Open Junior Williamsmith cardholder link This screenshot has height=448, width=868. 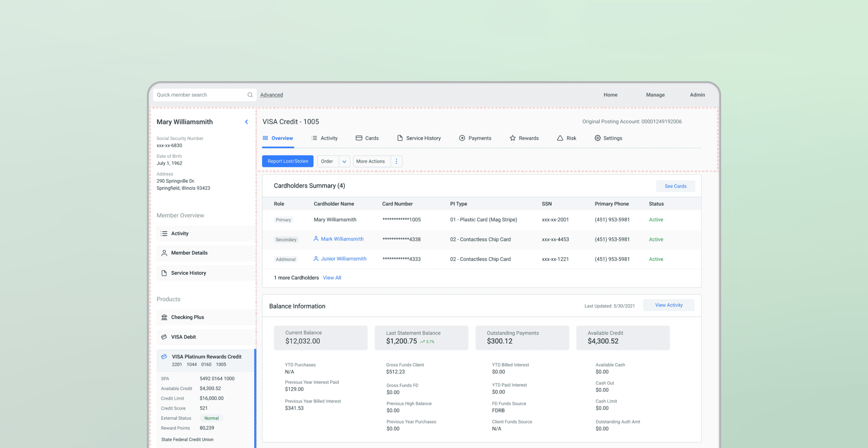coord(343,259)
